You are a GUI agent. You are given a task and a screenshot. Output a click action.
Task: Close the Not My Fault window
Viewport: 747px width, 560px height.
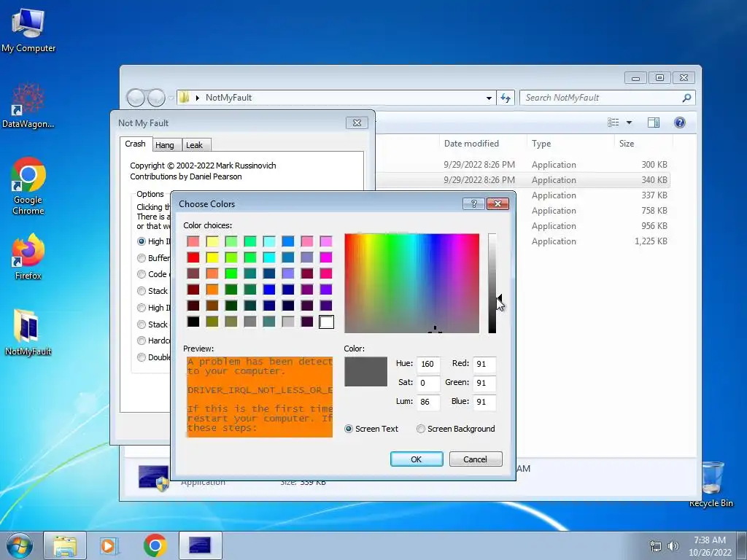click(357, 122)
